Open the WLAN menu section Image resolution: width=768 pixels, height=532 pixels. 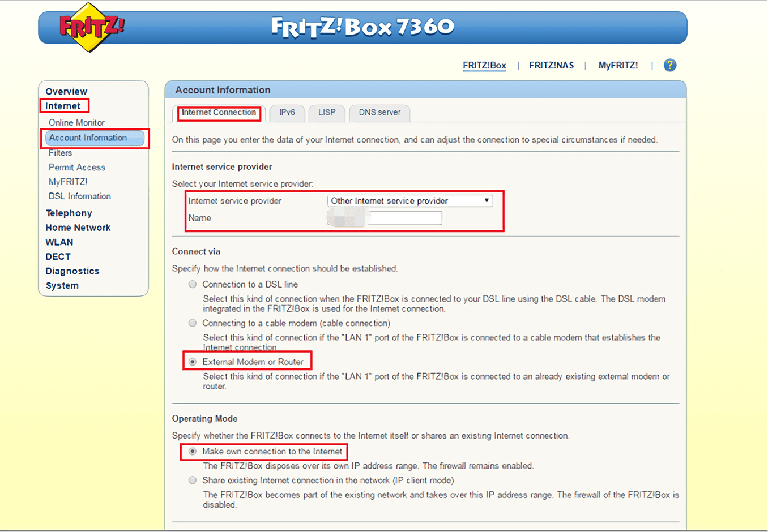(x=59, y=242)
